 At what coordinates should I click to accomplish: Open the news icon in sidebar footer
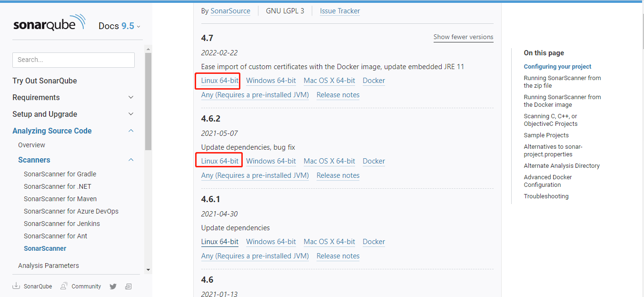(x=128, y=287)
